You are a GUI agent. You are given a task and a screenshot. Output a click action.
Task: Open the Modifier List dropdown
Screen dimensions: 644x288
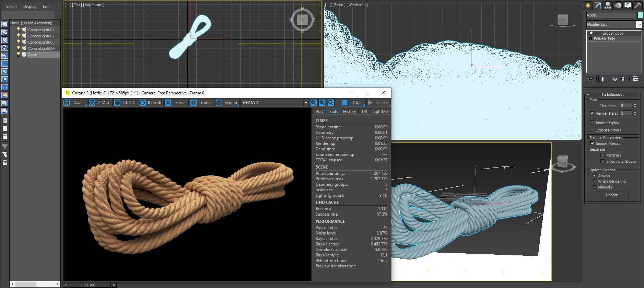point(639,24)
